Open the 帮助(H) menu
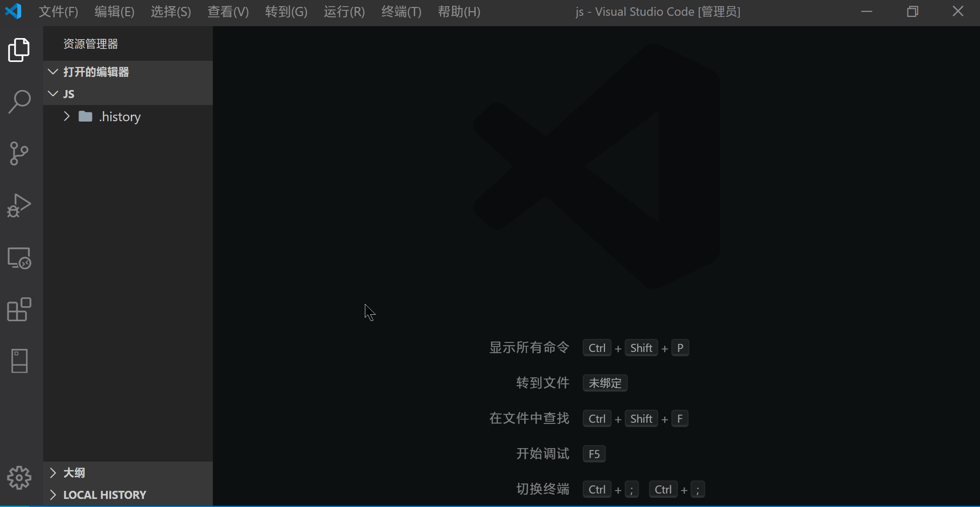 (459, 12)
